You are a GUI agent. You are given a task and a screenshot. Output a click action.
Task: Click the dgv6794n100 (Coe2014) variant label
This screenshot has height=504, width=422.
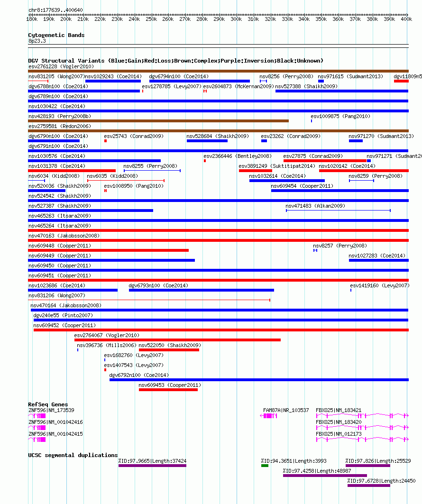(x=179, y=76)
